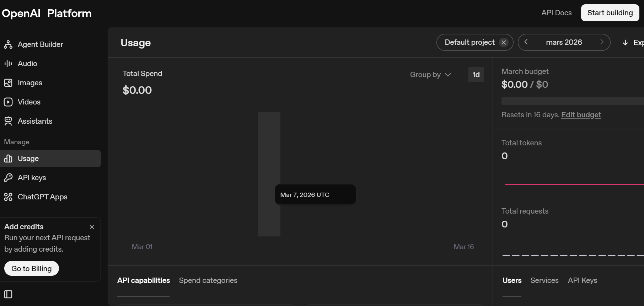Image resolution: width=644 pixels, height=306 pixels.
Task: Switch to the API Keys tab
Action: (x=583, y=280)
